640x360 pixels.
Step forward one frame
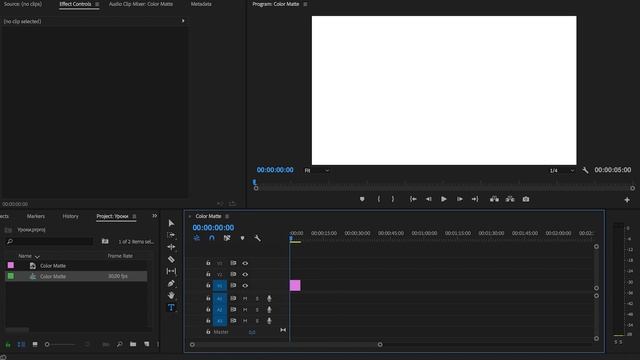click(460, 199)
